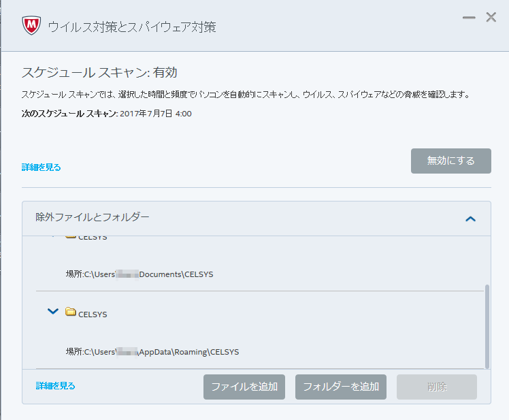Collapse the CELSYS entry with AppData path
The height and width of the screenshot is (420, 509).
pyautogui.click(x=53, y=311)
